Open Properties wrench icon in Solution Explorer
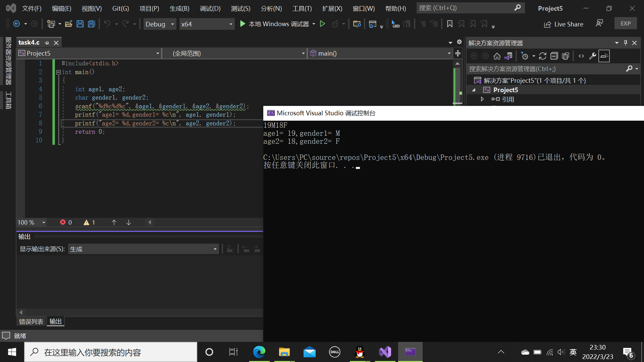 click(x=593, y=56)
